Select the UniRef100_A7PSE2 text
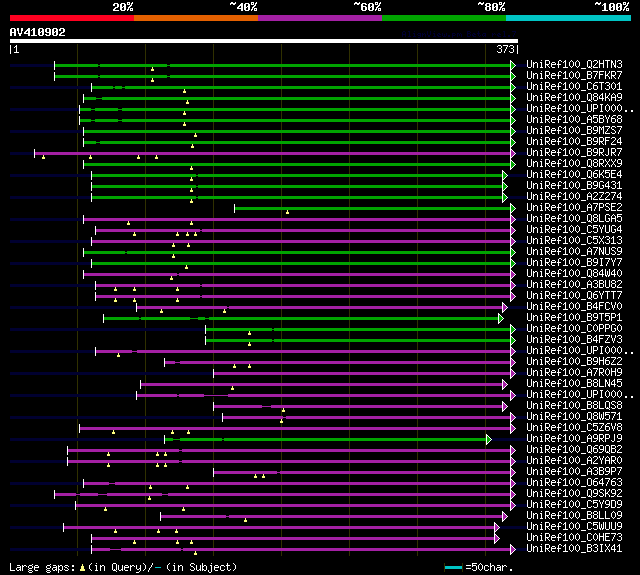The height and width of the screenshot is (575, 640). click(x=574, y=208)
